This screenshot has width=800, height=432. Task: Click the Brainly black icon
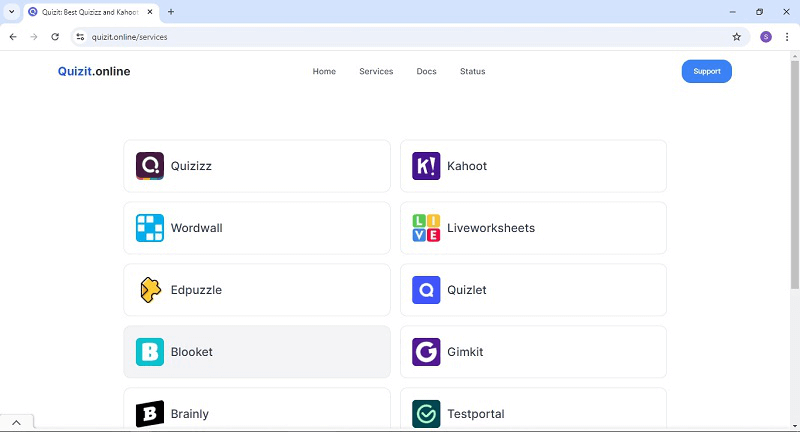tap(150, 413)
